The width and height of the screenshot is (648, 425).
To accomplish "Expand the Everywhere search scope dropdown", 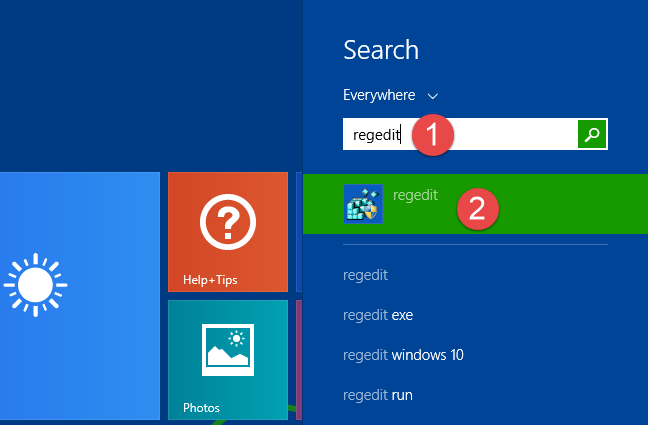I will point(390,96).
